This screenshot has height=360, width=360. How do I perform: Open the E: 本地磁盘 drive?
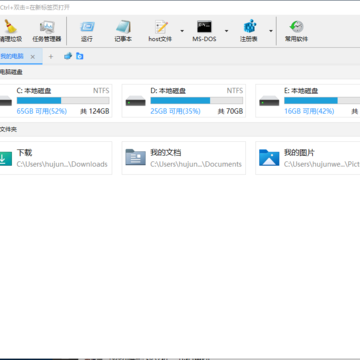tap(308, 101)
